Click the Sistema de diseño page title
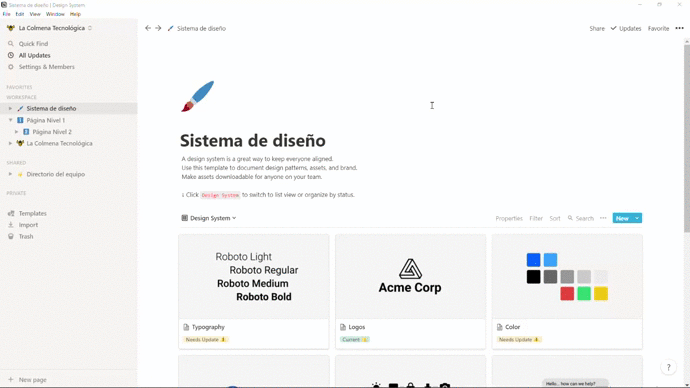Viewport: 690px width, 388px height. [x=253, y=141]
